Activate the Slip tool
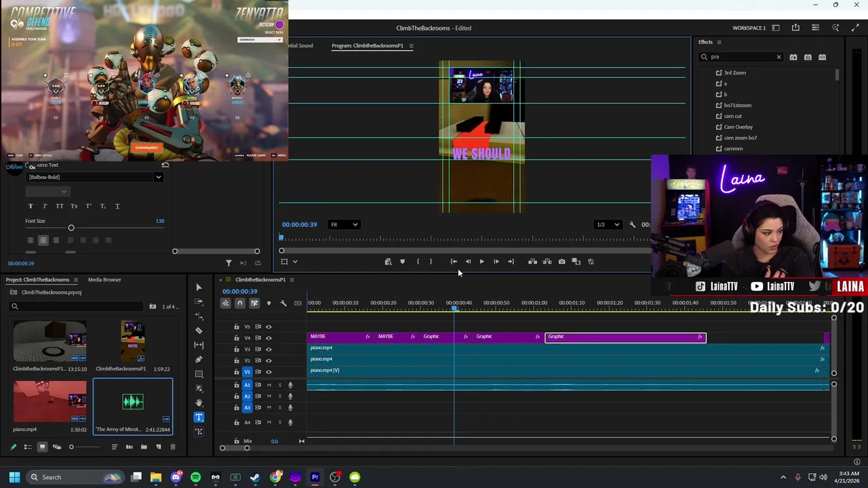 point(199,345)
